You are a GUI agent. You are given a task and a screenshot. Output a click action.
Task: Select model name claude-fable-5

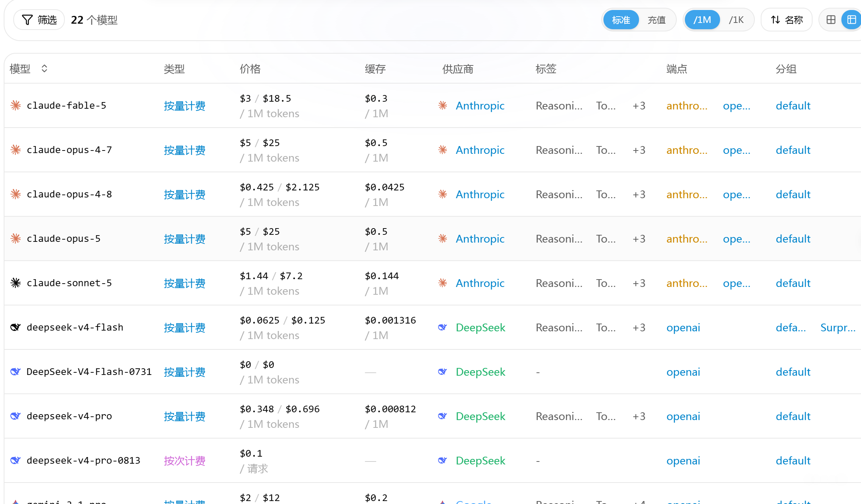click(66, 105)
